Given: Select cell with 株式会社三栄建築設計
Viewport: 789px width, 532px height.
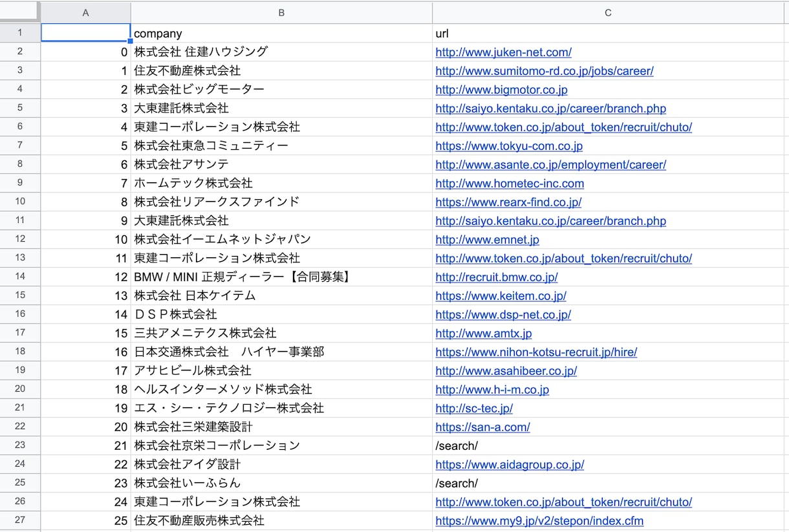Looking at the screenshot, I should [281, 427].
